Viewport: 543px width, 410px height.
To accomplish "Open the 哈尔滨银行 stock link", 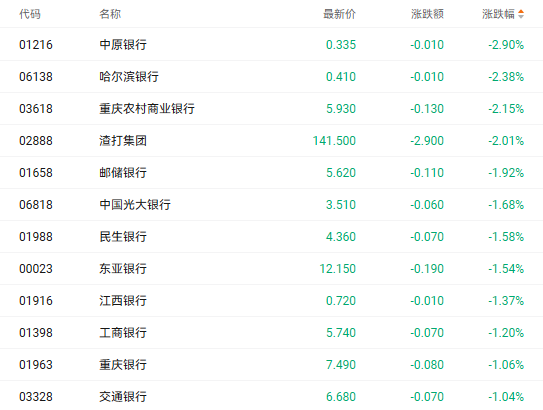I will coord(129,77).
